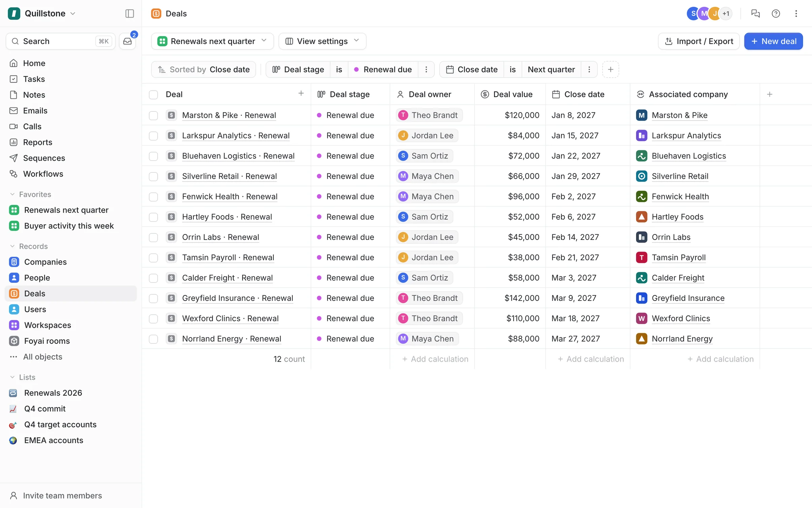Screen dimensions: 812x508
Task: Click Invite team members
Action: [56, 495]
